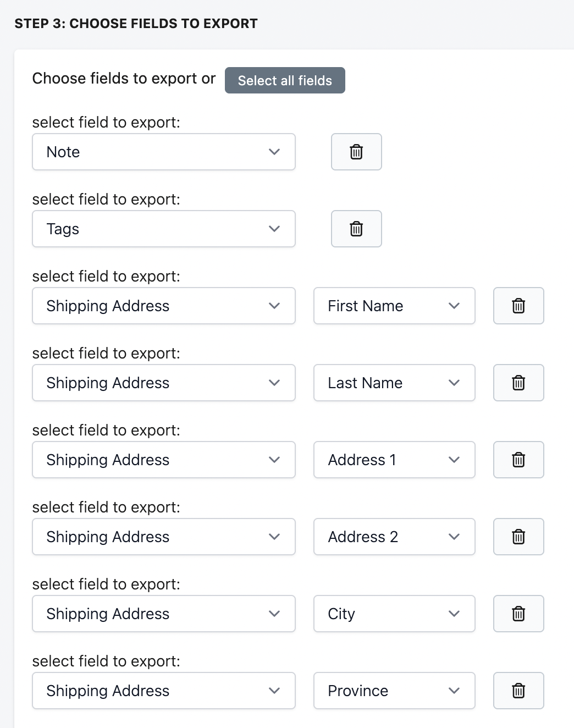Open Shipping Address dropdown beside Province

(x=164, y=691)
